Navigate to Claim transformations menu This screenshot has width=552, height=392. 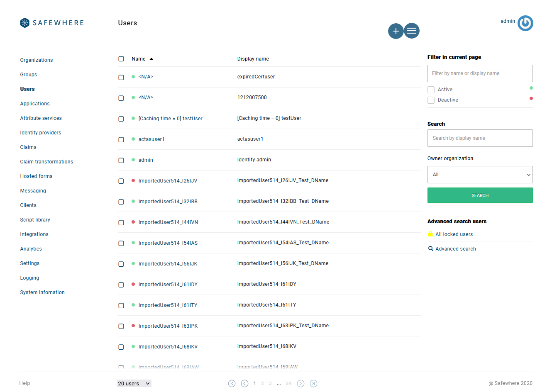[x=46, y=162]
